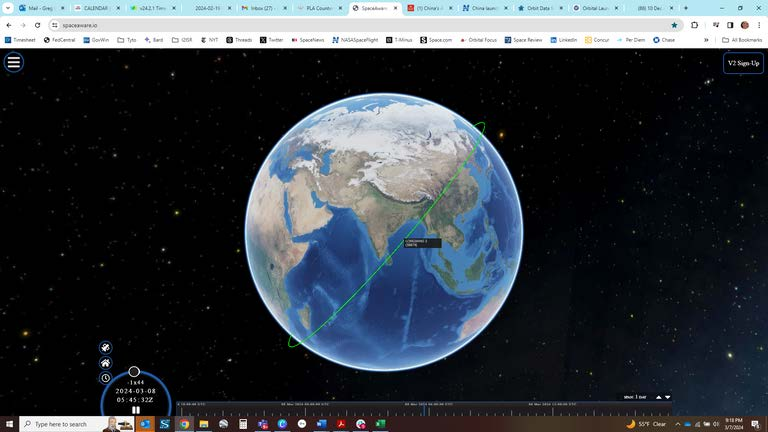Open Adobe Acrobat from the taskbar
The image size is (768, 432).
(x=341, y=424)
